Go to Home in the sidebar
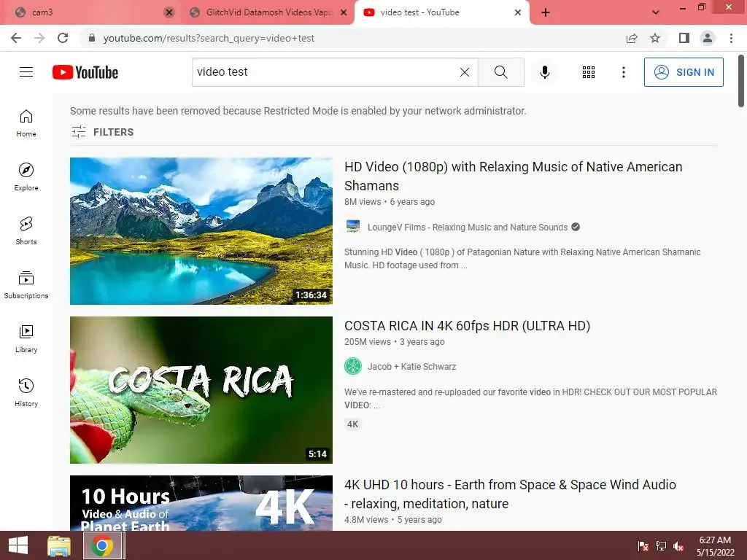Viewport: 747px width, 560px height. (26, 122)
